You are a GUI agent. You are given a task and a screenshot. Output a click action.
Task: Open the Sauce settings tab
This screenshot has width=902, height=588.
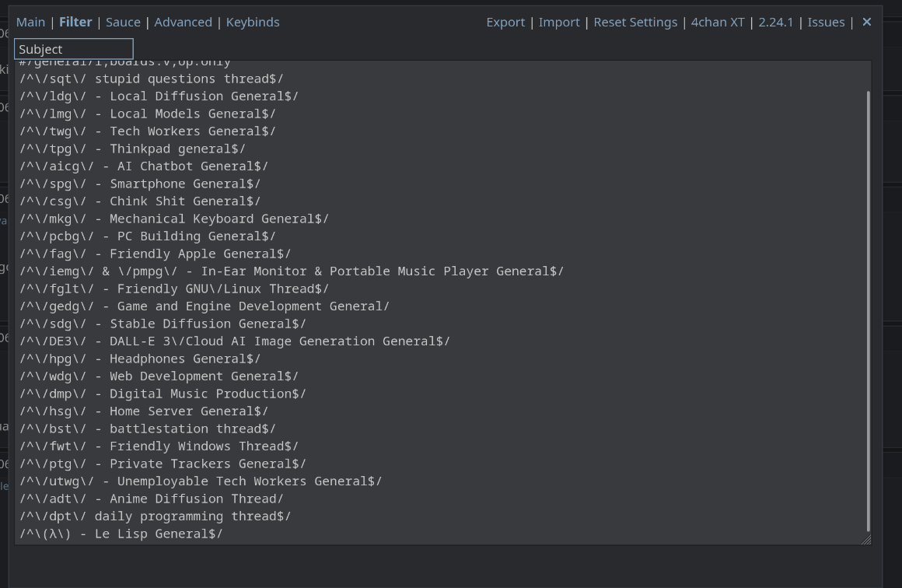[123, 22]
